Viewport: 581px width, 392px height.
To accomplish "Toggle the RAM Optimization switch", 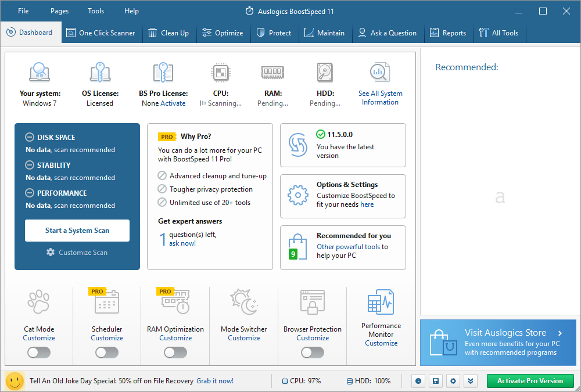I will [175, 353].
